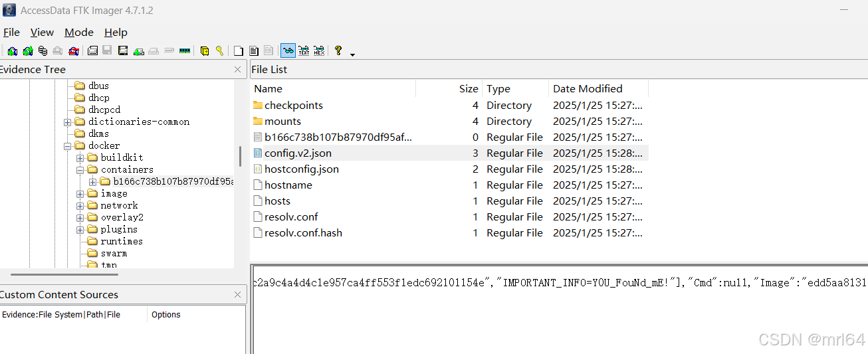868x354 pixels.
Task: Close the Evidence Tree panel
Action: 238,69
